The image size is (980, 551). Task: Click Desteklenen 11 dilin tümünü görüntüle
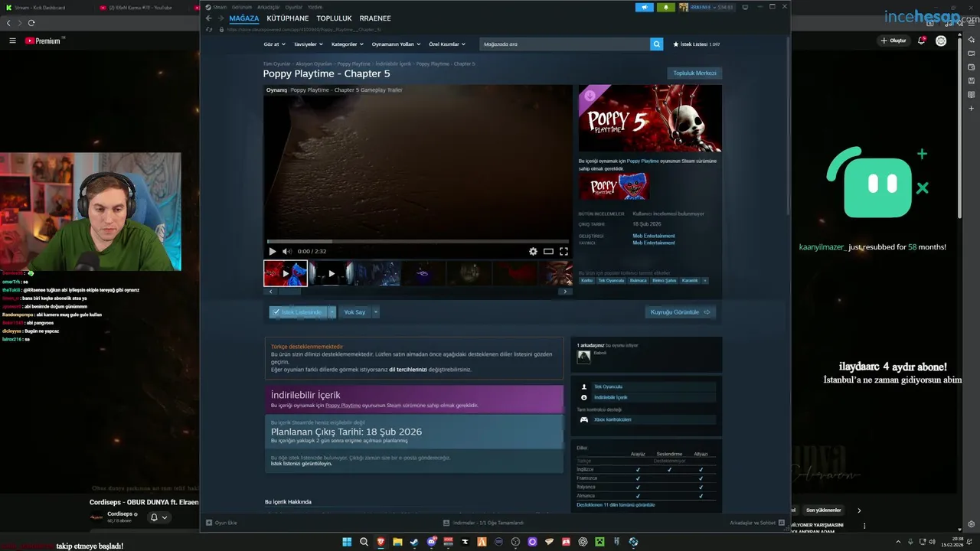pos(616,505)
